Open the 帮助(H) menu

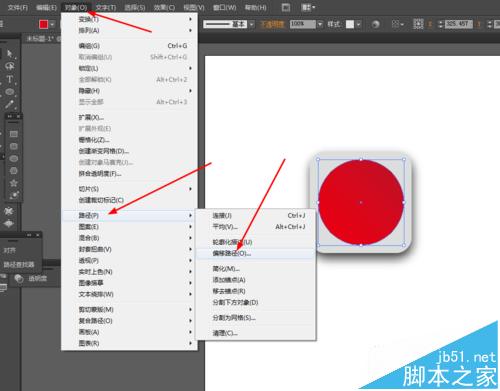[256, 7]
